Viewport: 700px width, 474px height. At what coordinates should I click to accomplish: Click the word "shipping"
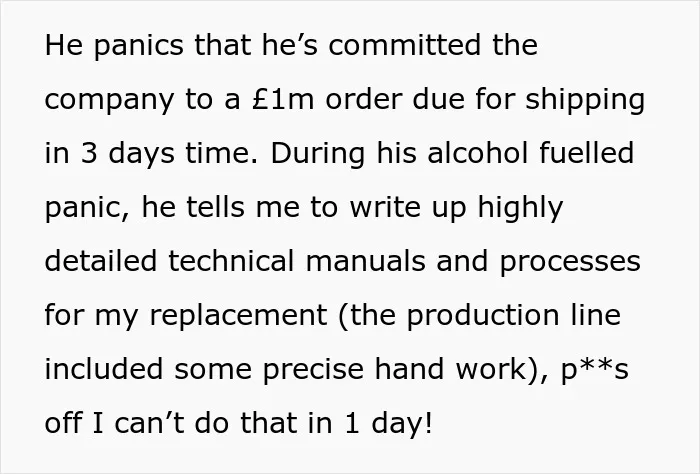(585, 101)
